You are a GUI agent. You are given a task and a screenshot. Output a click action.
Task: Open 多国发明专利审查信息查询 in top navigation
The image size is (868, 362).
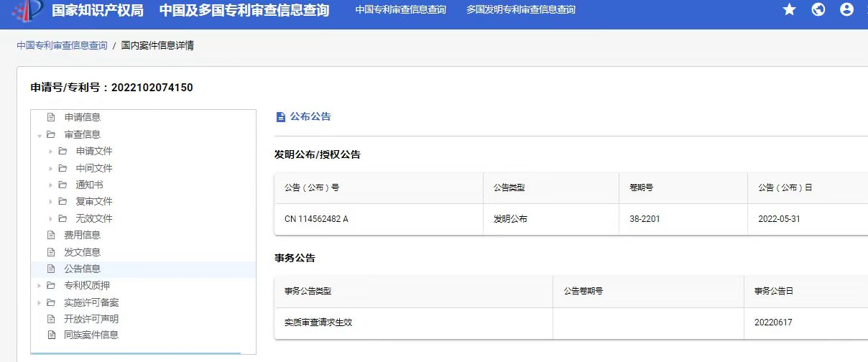[520, 10]
